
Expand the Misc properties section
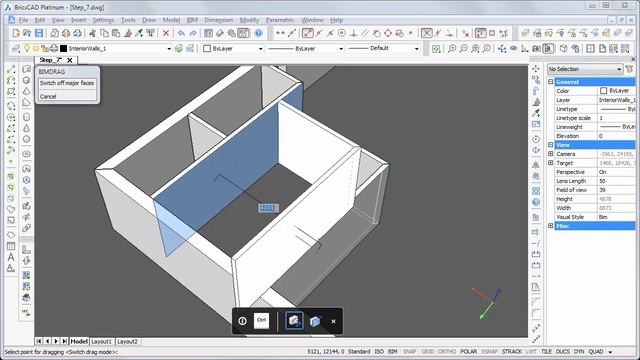coord(551,226)
